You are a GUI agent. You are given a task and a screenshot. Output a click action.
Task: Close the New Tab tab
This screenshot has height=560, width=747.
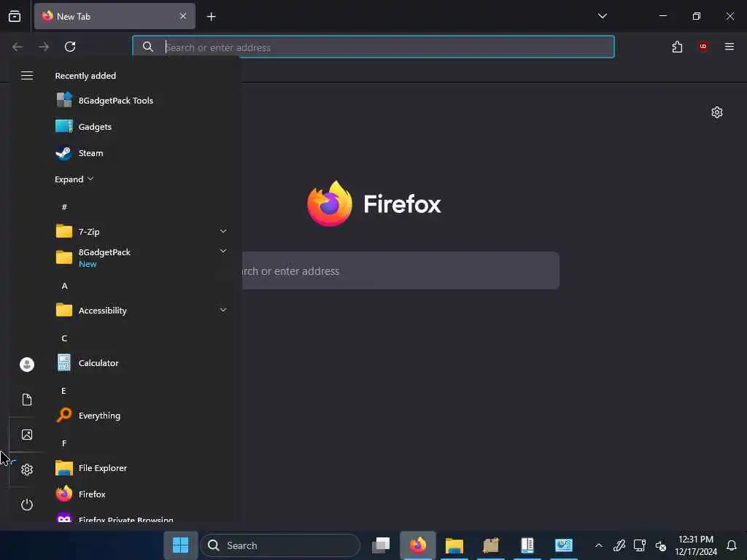point(183,16)
